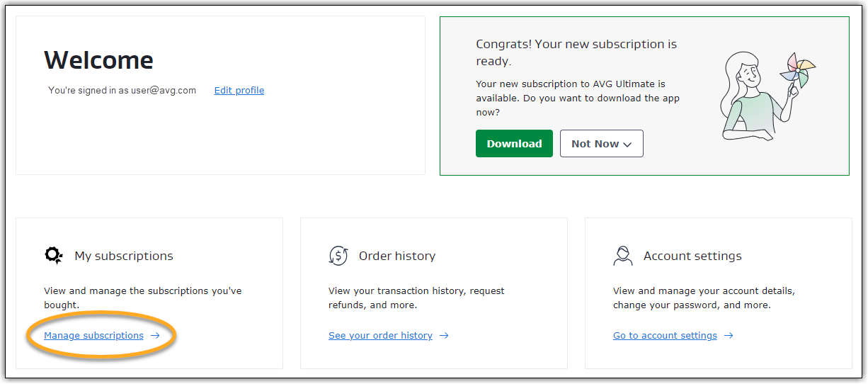Open the Edit profile link
868x384 pixels.
click(x=239, y=90)
